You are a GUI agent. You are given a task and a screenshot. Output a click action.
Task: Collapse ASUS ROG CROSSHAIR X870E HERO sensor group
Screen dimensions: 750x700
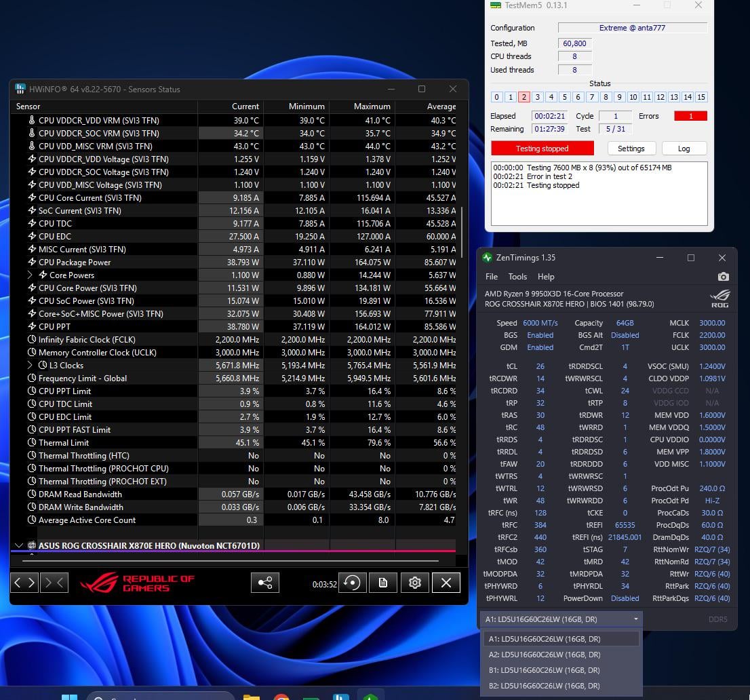tap(19, 545)
